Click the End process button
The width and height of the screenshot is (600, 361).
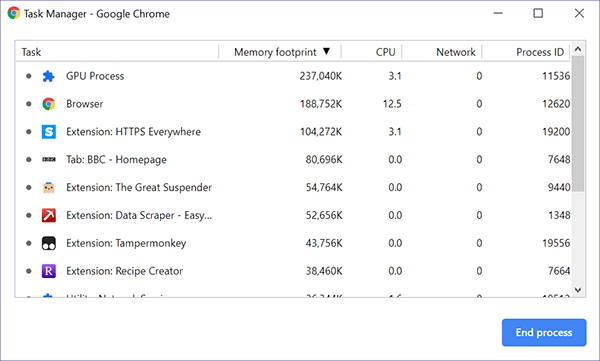pyautogui.click(x=544, y=332)
